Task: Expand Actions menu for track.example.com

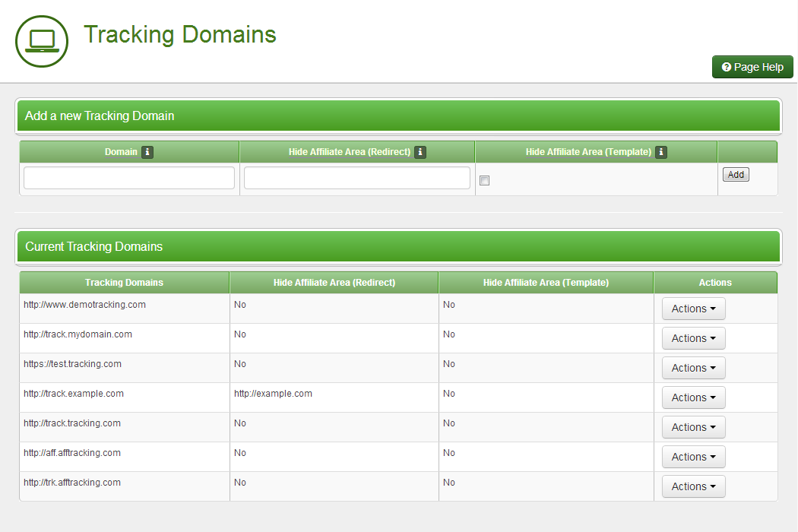Action: (x=693, y=397)
